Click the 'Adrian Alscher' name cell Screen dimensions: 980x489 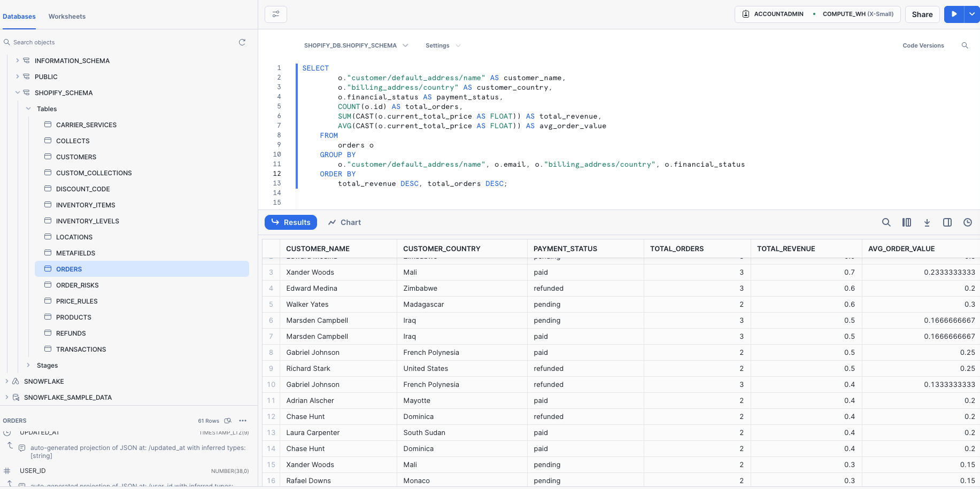click(338, 400)
